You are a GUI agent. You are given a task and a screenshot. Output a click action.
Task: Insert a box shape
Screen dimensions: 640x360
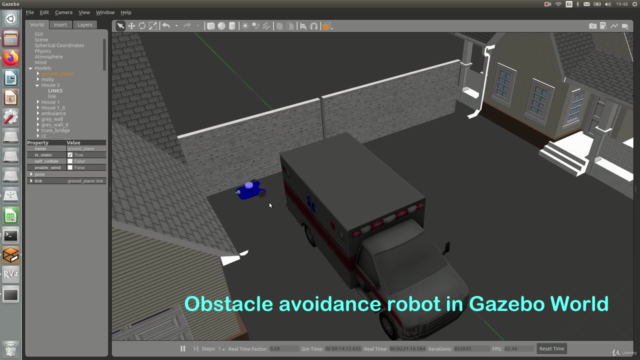(x=211, y=26)
